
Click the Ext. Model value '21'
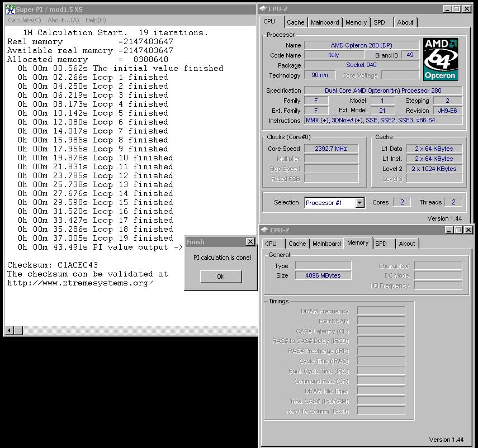point(382,111)
